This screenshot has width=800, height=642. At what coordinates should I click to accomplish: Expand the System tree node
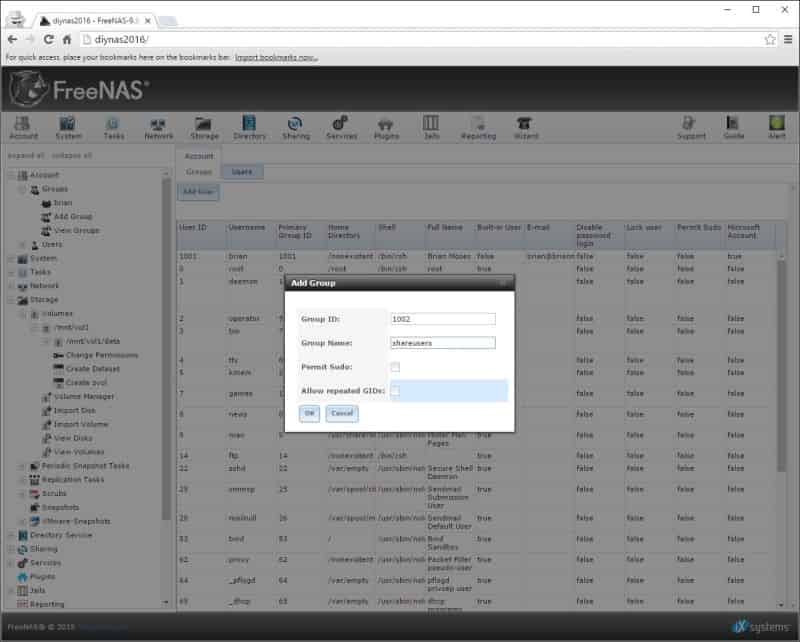point(12,259)
